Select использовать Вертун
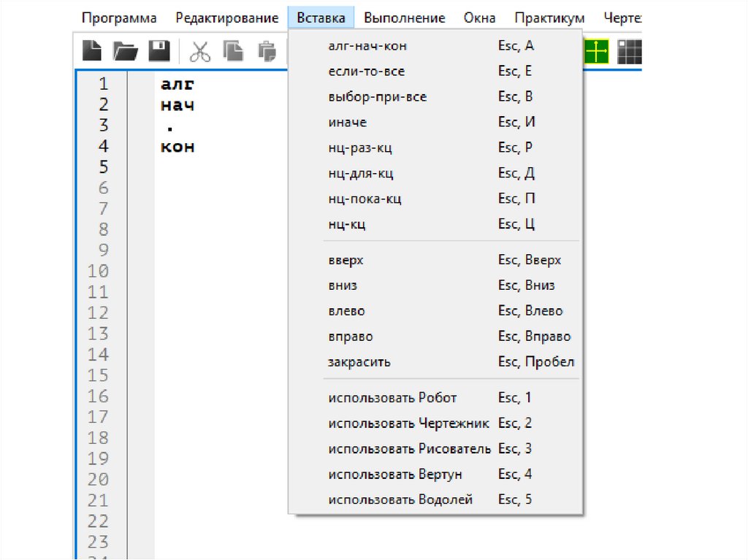Viewport: 748px width, 560px height. coord(435,475)
